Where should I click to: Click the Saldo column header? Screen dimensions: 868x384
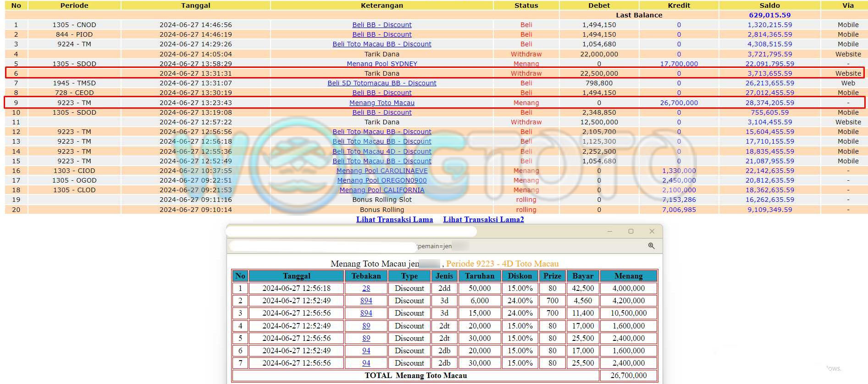[x=769, y=6]
